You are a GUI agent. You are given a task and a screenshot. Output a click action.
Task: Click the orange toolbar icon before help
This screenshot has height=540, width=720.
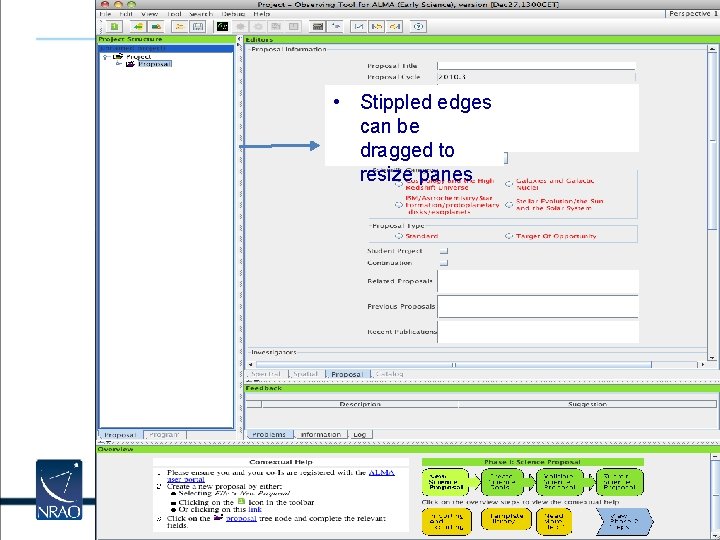394,27
